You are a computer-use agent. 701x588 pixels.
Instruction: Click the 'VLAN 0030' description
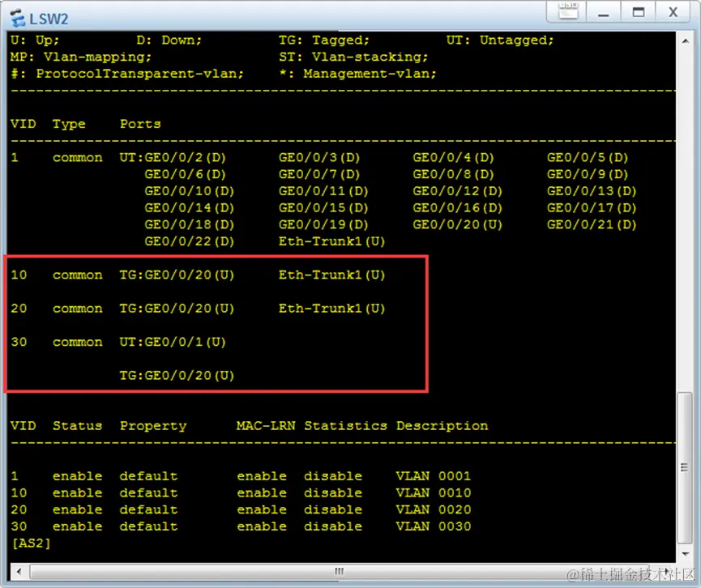434,526
